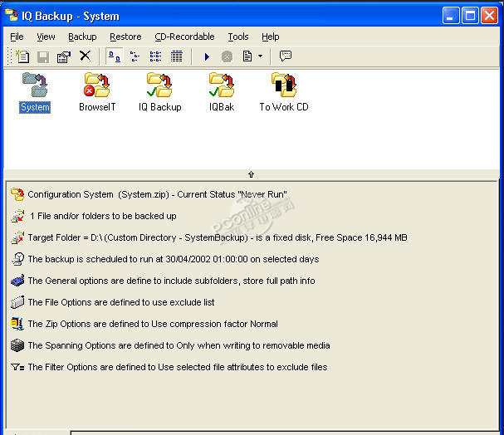Open the File menu

click(17, 37)
